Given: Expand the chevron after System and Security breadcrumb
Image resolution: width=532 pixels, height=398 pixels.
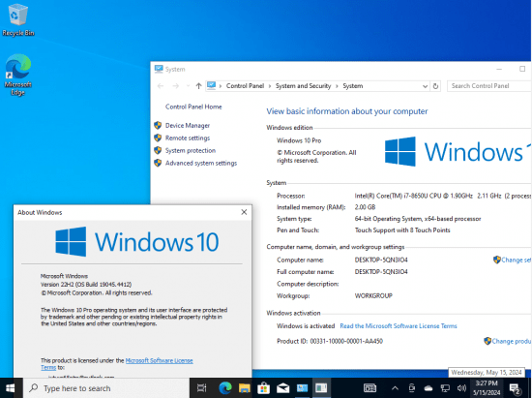Looking at the screenshot, I should (x=337, y=86).
